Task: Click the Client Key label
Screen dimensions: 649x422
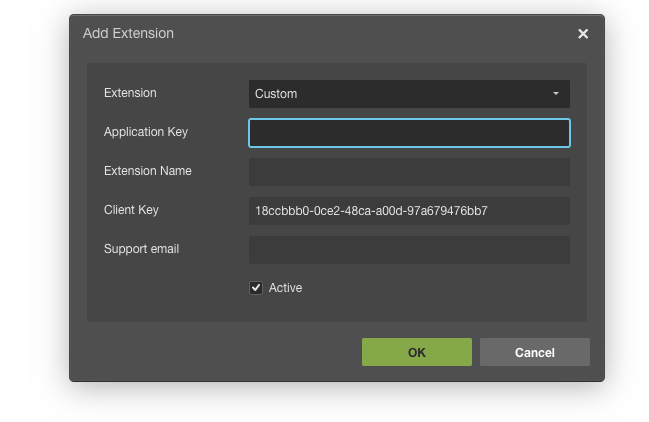Action: (131, 210)
